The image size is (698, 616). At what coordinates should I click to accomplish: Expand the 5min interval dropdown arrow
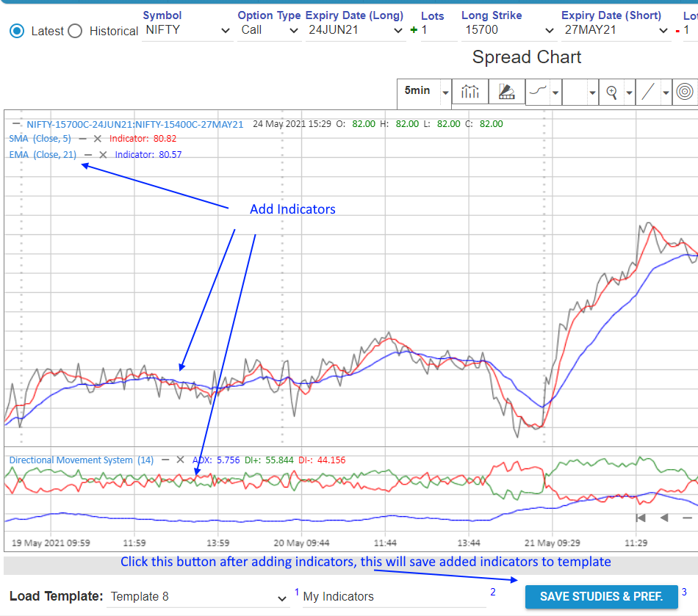click(445, 93)
